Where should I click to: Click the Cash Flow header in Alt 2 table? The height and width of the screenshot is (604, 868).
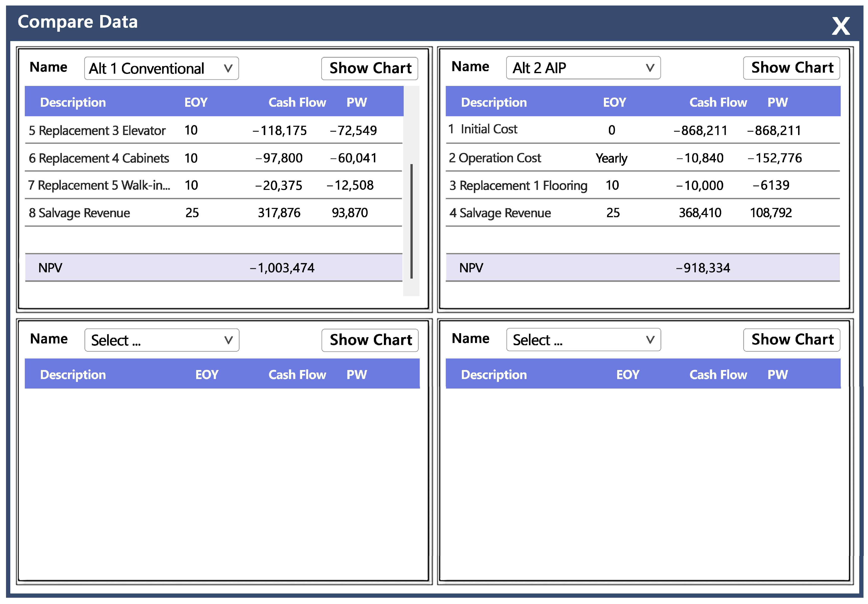[718, 102]
